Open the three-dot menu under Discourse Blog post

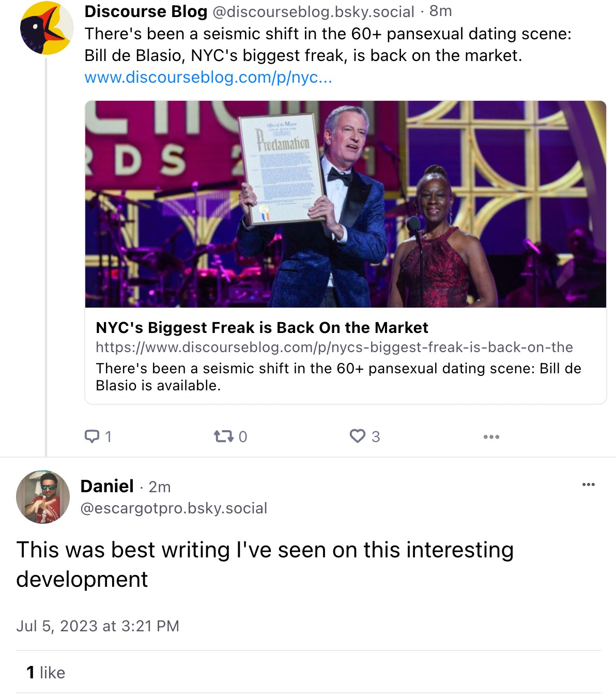(x=491, y=437)
